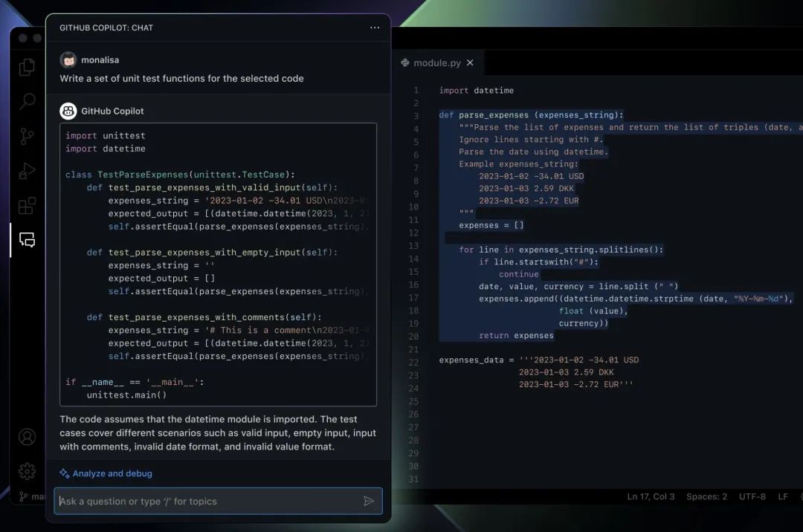Click the Analyze and debug suggestion
The height and width of the screenshot is (532, 803).
(112, 474)
